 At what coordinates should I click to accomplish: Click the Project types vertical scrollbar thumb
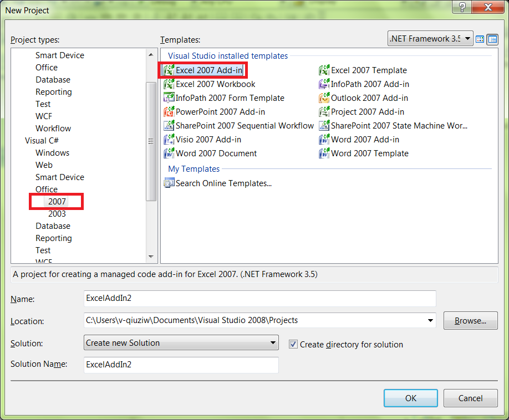click(x=151, y=141)
